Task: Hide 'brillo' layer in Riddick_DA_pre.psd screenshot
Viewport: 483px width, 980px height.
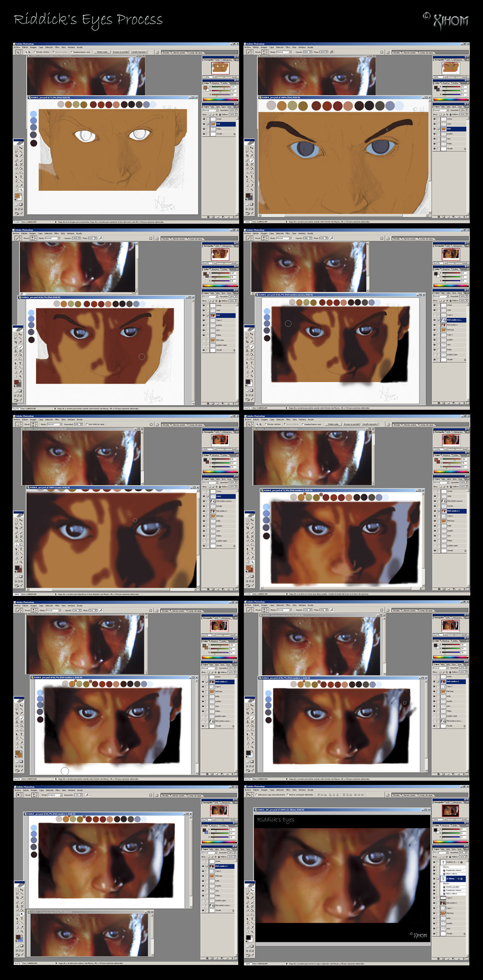Action: click(x=434, y=918)
